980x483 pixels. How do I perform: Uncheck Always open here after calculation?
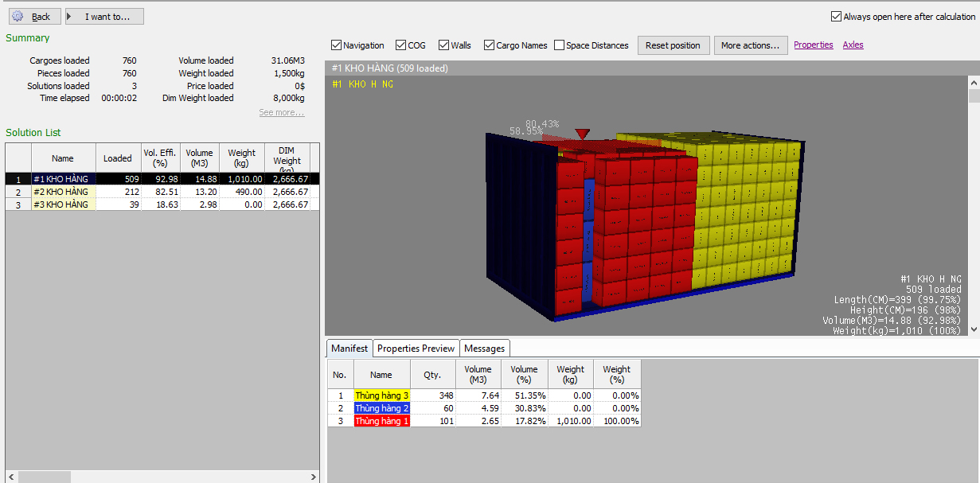(836, 17)
